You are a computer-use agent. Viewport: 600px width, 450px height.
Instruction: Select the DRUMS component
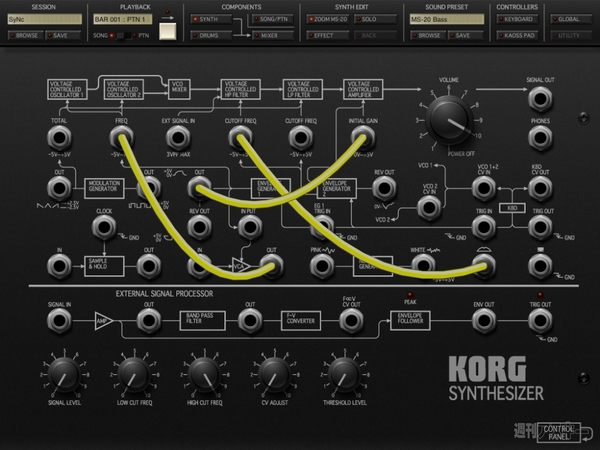coord(211,36)
